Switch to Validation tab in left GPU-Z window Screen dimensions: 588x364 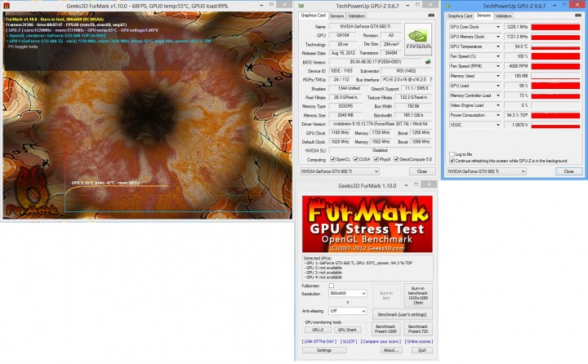pyautogui.click(x=356, y=16)
